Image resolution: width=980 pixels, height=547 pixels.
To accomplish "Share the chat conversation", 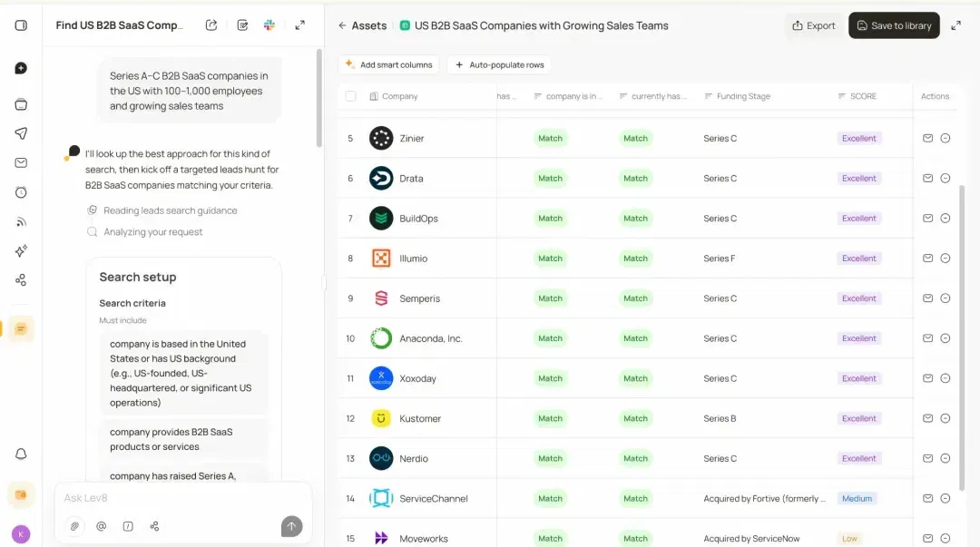I will (211, 25).
